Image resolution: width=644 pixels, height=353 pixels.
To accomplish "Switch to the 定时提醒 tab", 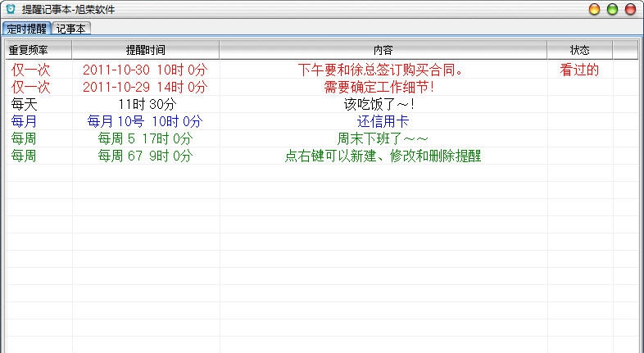I will [x=27, y=29].
